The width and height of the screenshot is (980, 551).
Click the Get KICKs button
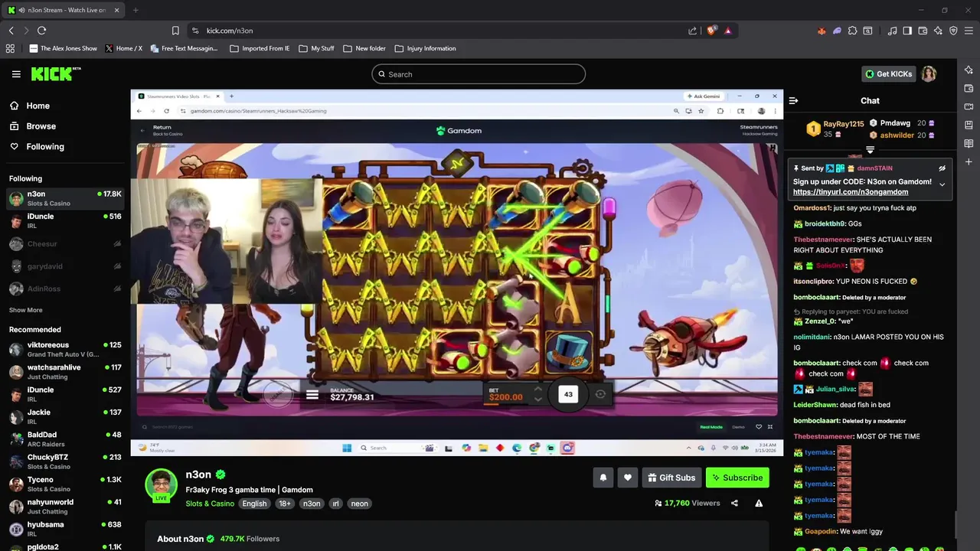(x=888, y=74)
